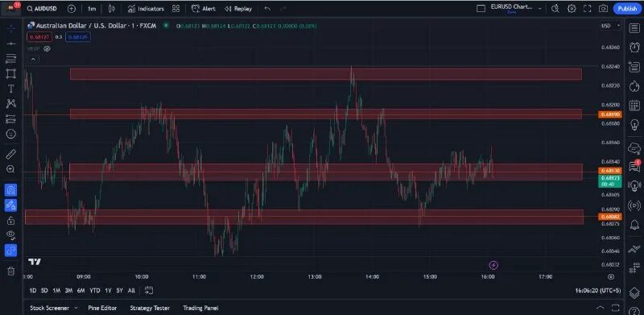Open price scale settings gear at axis bottom
Image resolution: width=644 pixels, height=315 pixels.
(611, 277)
